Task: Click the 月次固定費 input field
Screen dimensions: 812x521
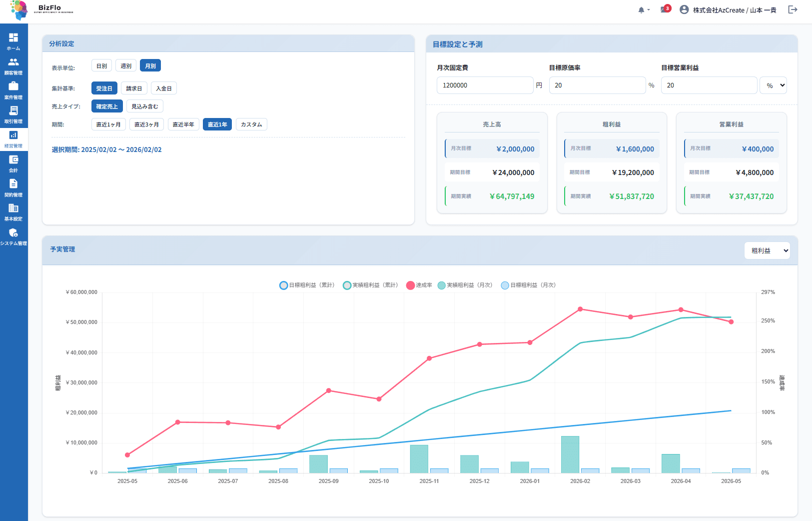Action: pos(485,85)
